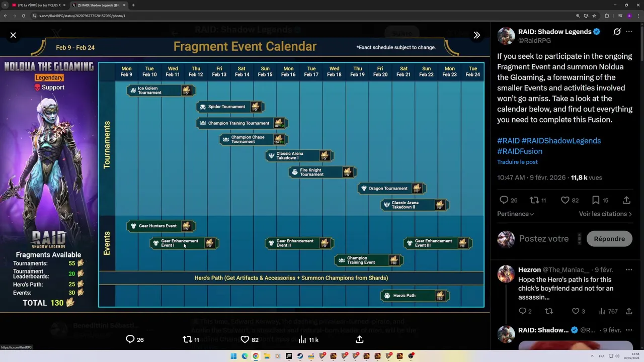Viewport: 644px width, 362px height.
Task: Open the Windows Start menu
Action: [233, 356]
